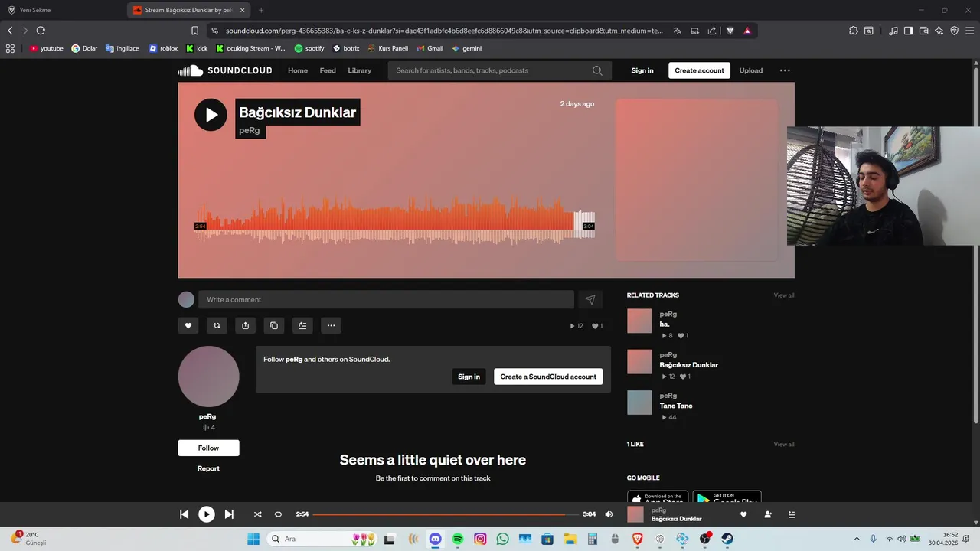
Task: Open related track 'Tane Tane'
Action: 676,406
